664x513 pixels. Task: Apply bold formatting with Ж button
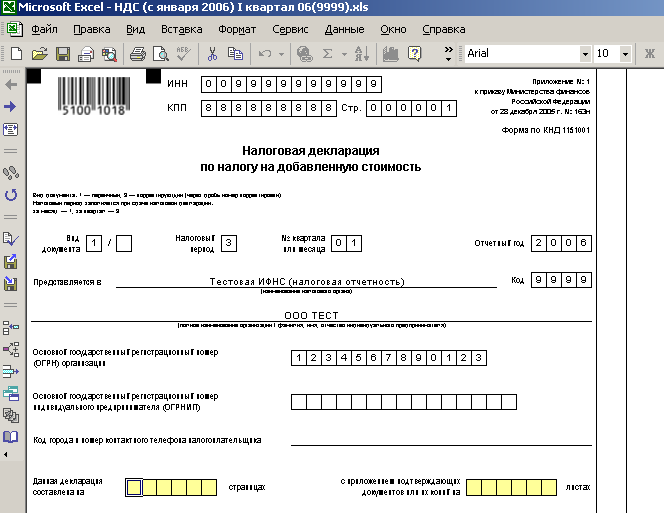coord(650,54)
